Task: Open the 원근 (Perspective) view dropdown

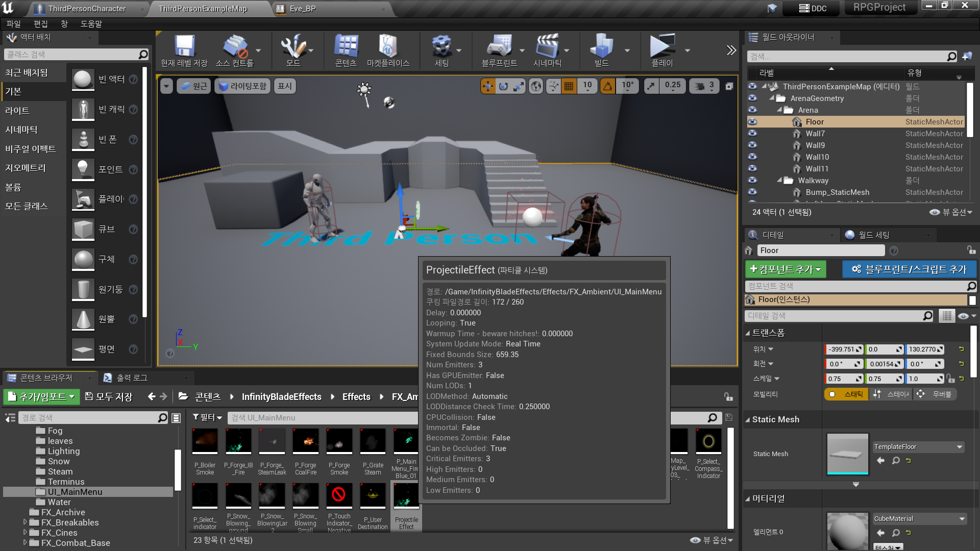Action: tap(193, 86)
